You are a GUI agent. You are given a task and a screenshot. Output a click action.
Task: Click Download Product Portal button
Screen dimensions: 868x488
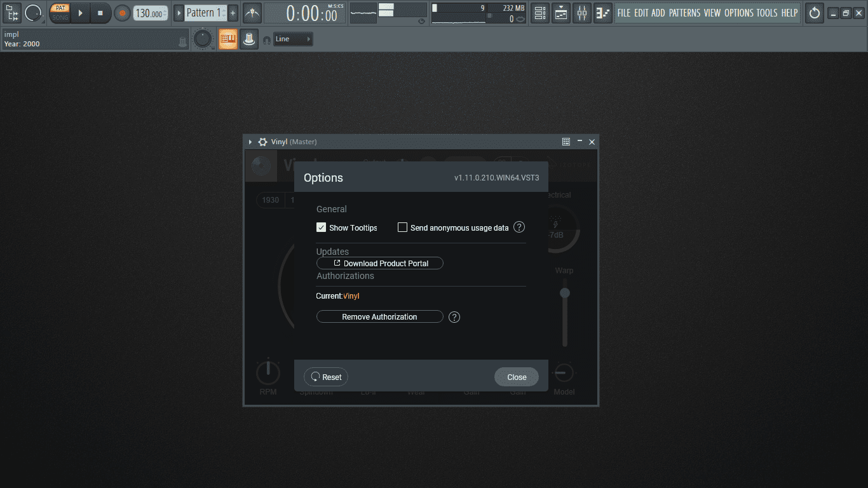pos(380,263)
